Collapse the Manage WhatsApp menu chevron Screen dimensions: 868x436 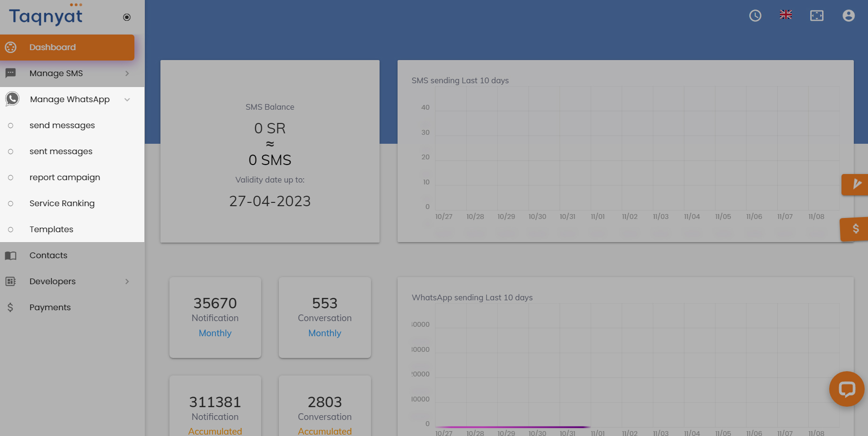[127, 99]
